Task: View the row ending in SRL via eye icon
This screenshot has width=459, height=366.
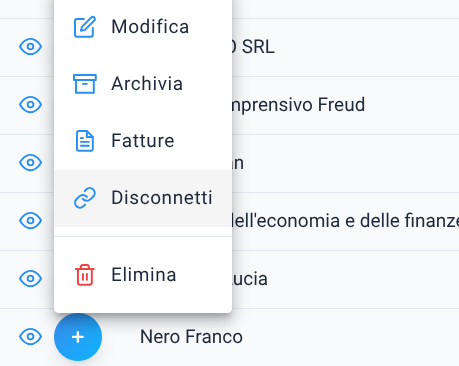Action: pos(30,47)
